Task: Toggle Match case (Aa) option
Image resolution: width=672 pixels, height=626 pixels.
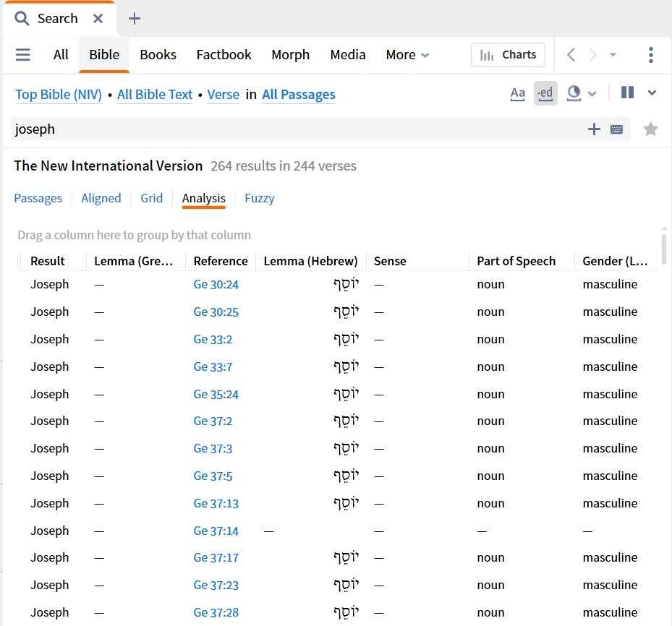Action: (517, 93)
